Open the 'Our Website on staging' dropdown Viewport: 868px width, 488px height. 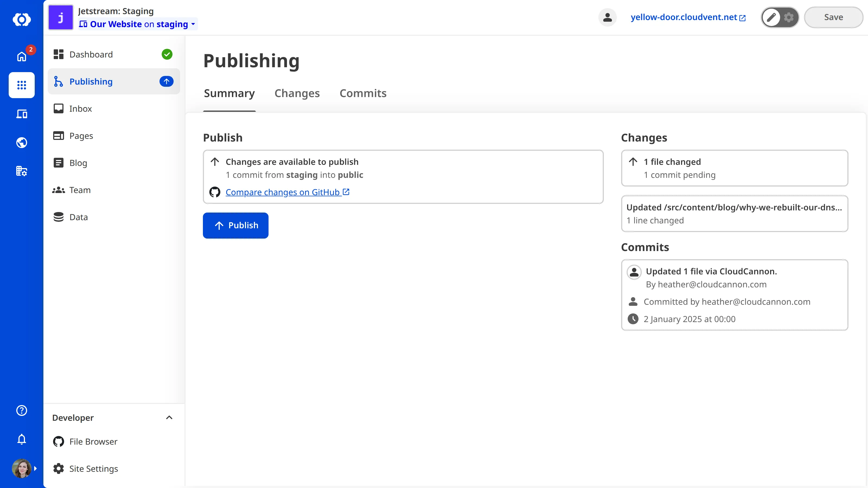tap(138, 24)
